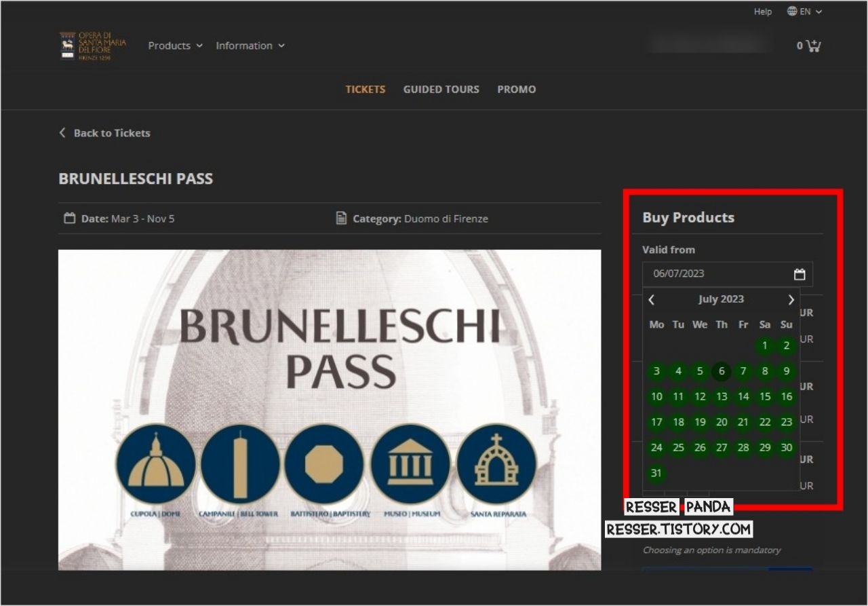This screenshot has height=606, width=868.
Task: Select July 22 in the calendar
Action: click(x=765, y=422)
